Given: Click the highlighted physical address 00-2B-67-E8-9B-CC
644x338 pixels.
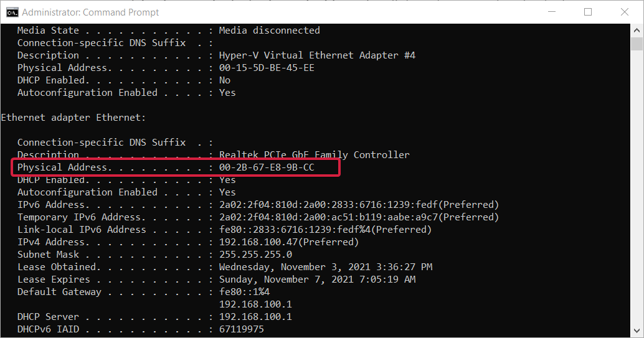Looking at the screenshot, I should (267, 167).
